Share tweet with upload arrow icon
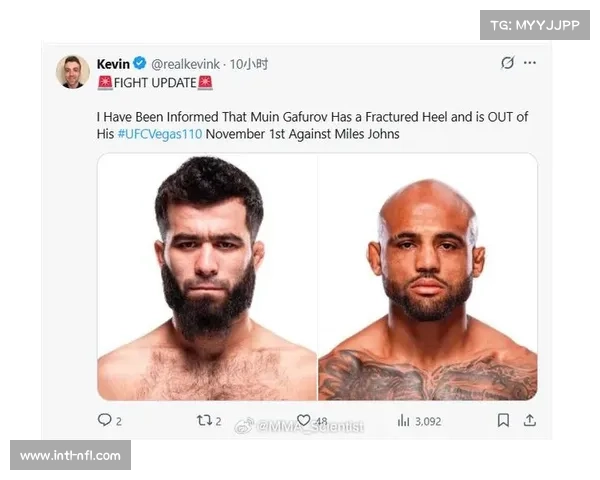Screen dimensions: 600x480 530,420
